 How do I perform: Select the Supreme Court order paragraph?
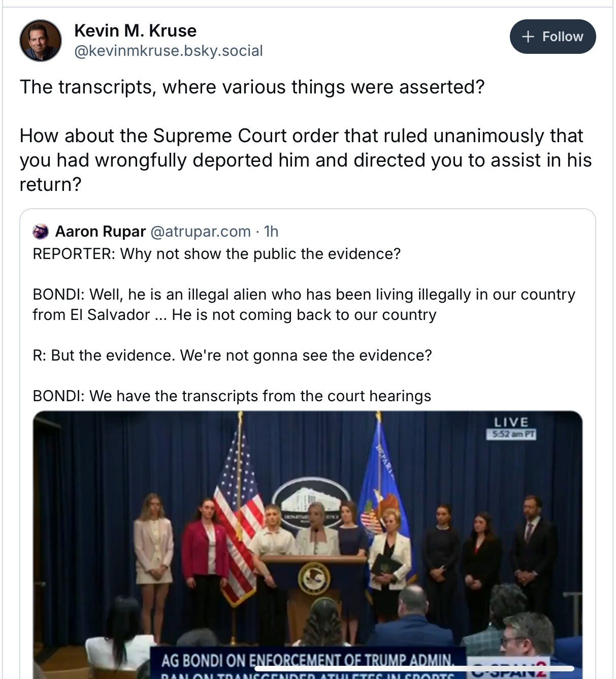coord(305,160)
